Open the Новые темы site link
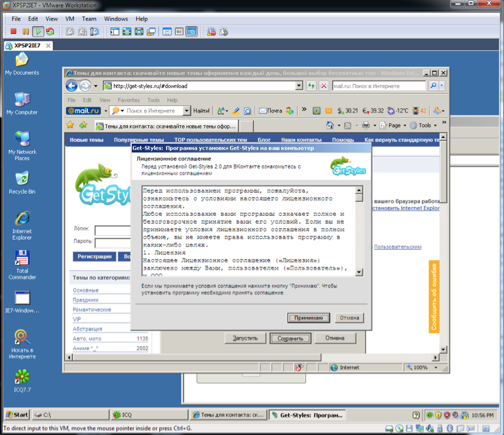This screenshot has width=504, height=435. [87, 140]
